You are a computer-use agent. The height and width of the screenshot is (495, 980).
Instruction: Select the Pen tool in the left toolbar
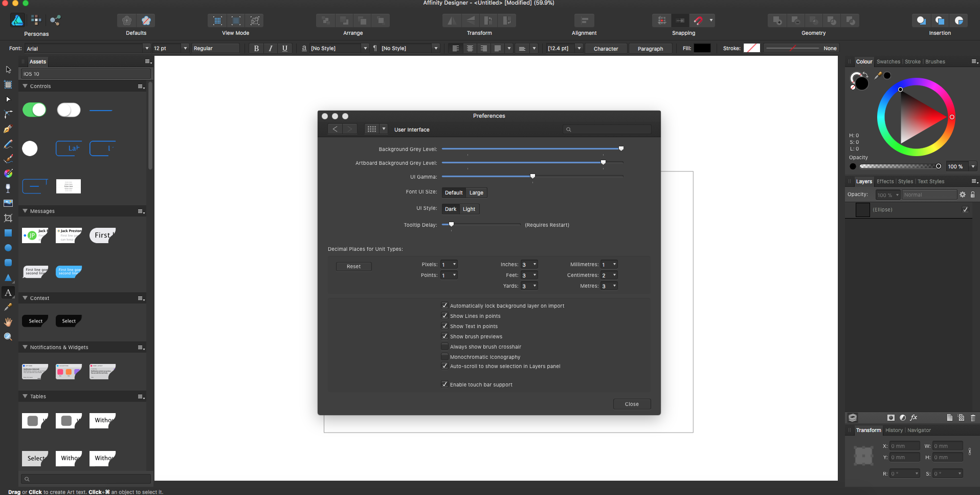(x=8, y=129)
